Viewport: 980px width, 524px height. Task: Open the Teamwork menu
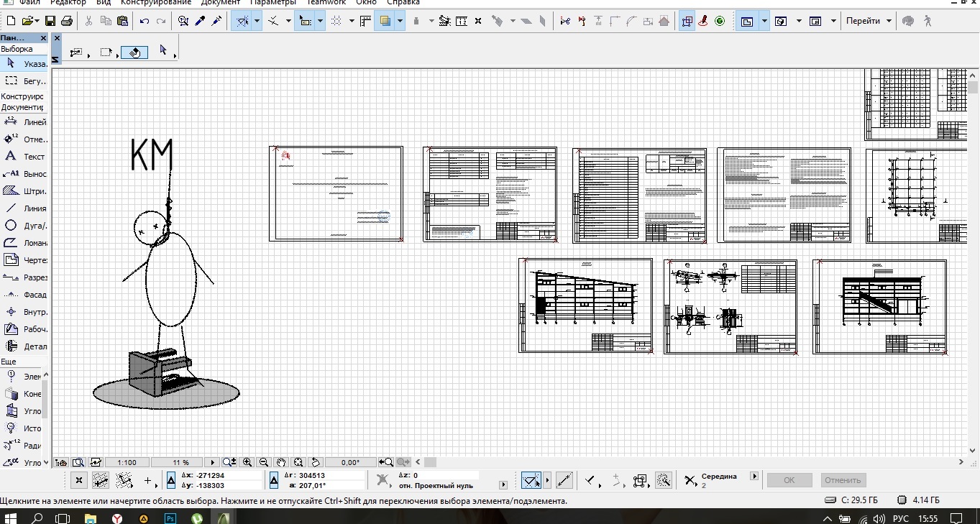(326, 3)
